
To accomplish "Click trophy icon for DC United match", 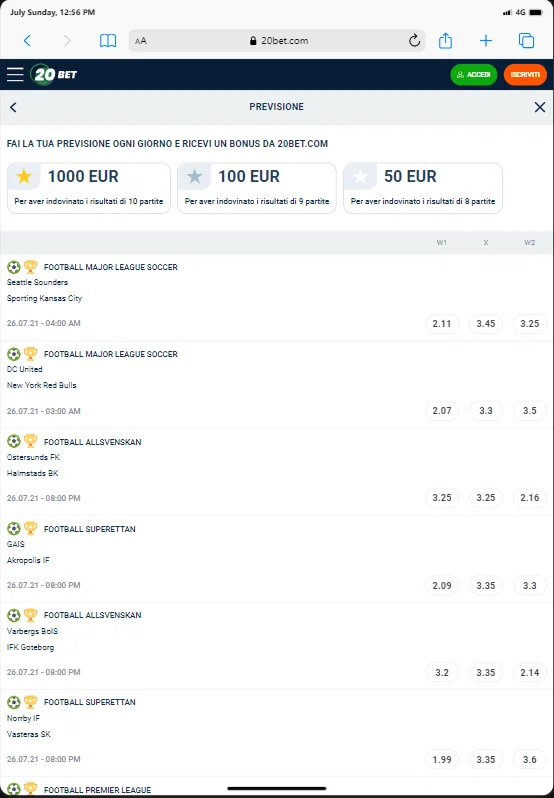I will [31, 354].
